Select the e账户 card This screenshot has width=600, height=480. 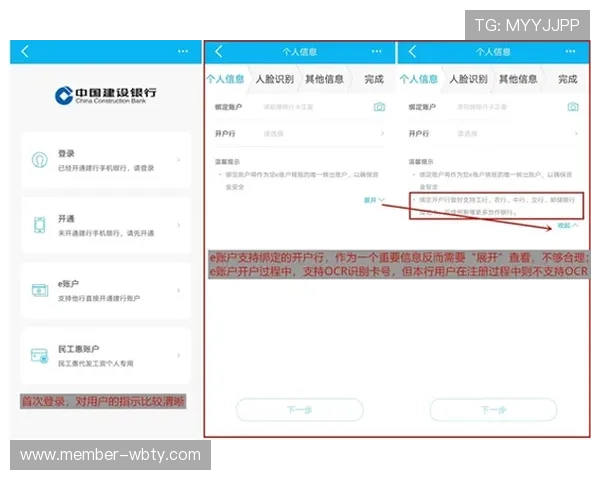(x=106, y=291)
